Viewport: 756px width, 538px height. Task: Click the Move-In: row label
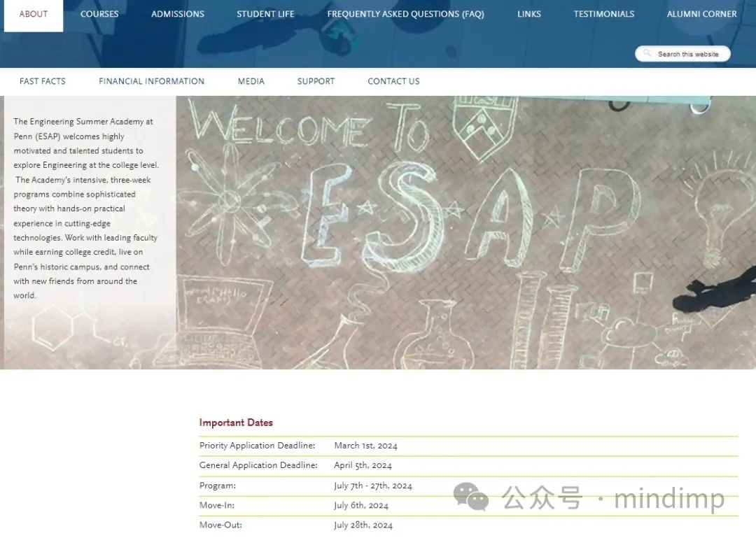coord(216,505)
